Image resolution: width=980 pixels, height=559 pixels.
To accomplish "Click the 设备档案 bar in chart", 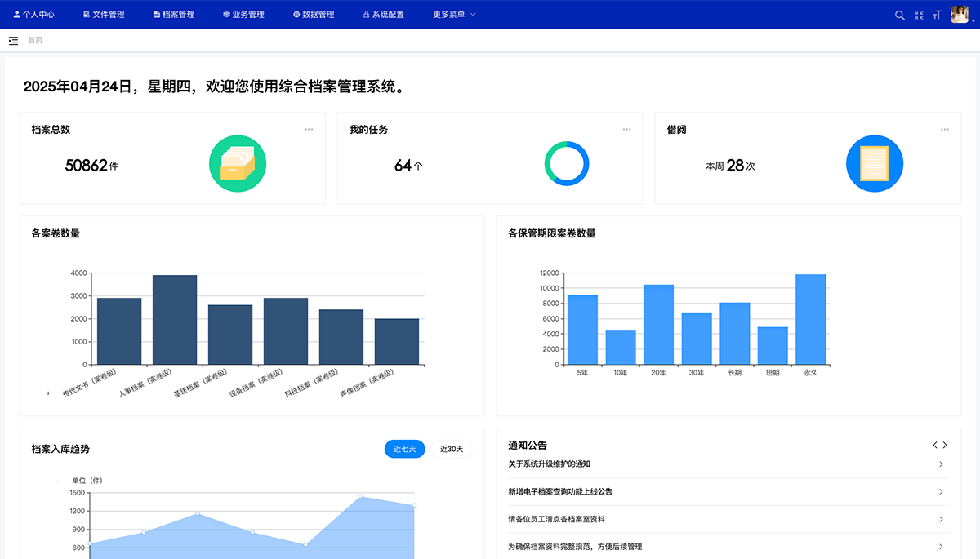I will 286,331.
